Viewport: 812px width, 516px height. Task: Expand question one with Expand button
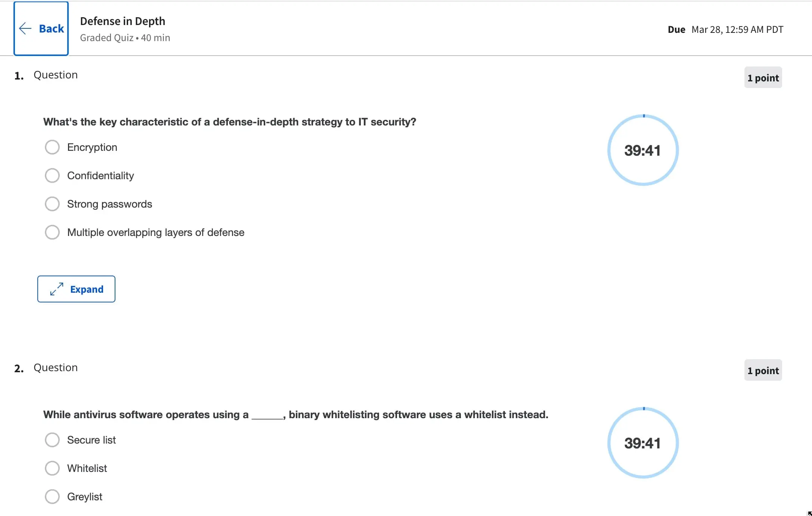[x=76, y=289]
